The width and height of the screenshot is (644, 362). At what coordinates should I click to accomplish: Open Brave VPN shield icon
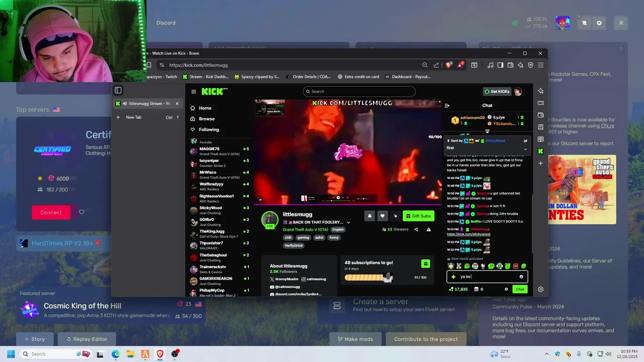[530, 65]
